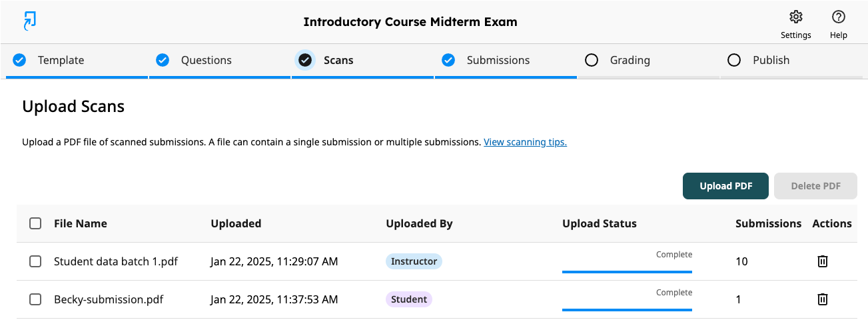
Task: Click the Submissions step checkmark icon
Action: click(448, 60)
